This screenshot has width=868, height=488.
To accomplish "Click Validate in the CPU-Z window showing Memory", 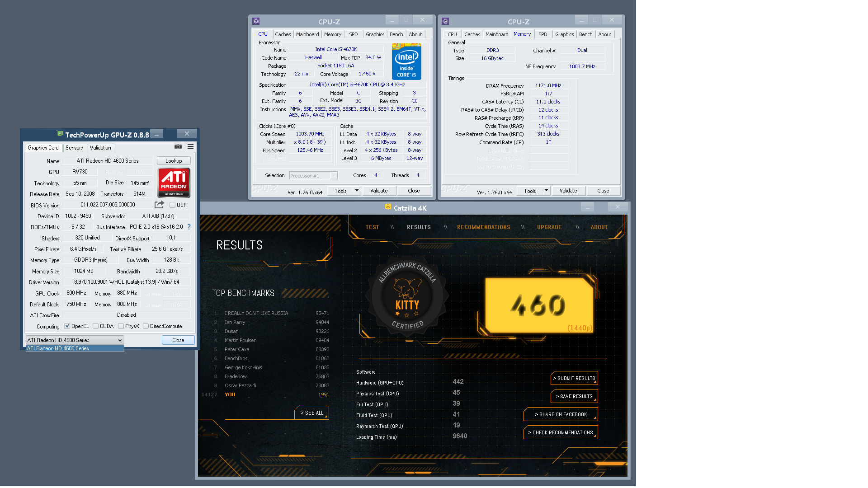I will tap(568, 191).
